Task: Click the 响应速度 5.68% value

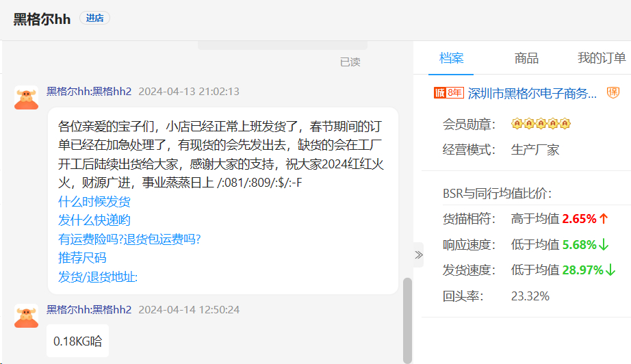Action: 579,244
